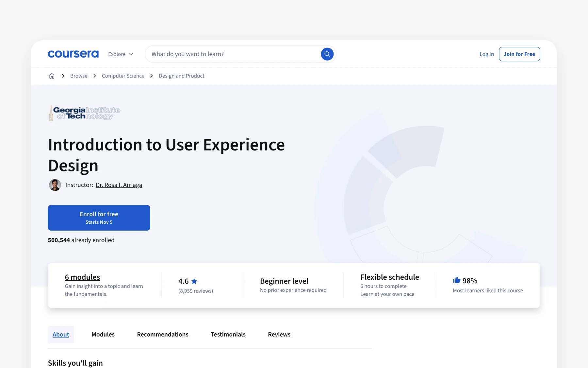Go to home via breadcrumb house icon

click(52, 76)
